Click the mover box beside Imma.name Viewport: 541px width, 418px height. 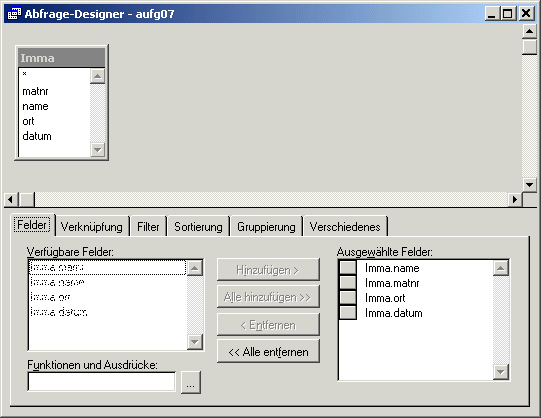348,268
